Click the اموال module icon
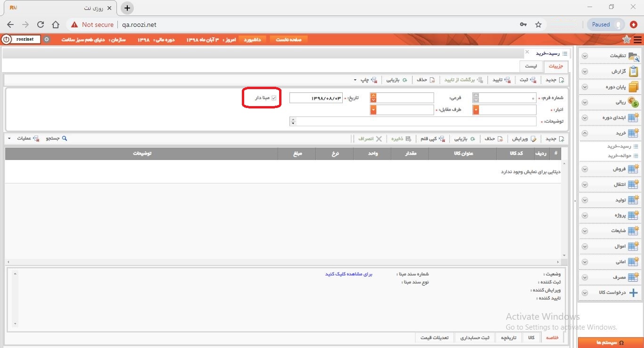The height and width of the screenshot is (348, 644). [634, 246]
